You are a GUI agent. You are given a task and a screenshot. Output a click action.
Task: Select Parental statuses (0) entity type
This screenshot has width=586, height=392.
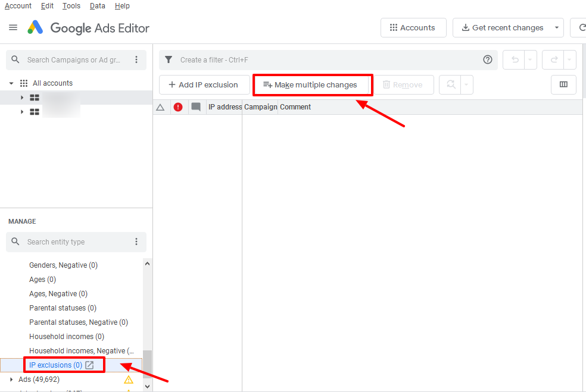point(63,308)
